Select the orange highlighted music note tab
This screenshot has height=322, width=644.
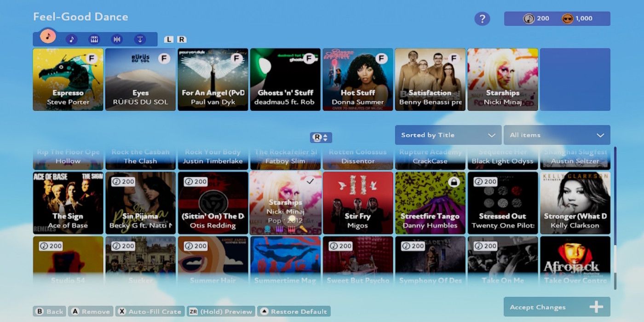(48, 35)
